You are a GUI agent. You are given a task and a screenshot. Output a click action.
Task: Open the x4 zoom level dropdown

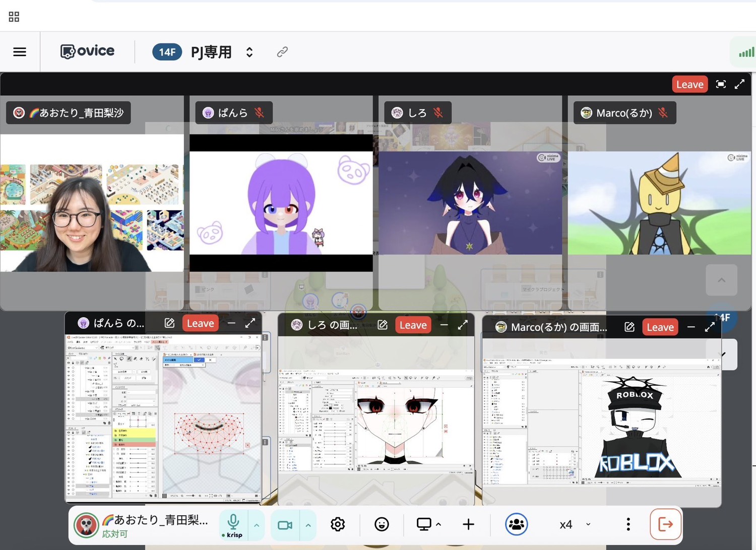pyautogui.click(x=575, y=525)
